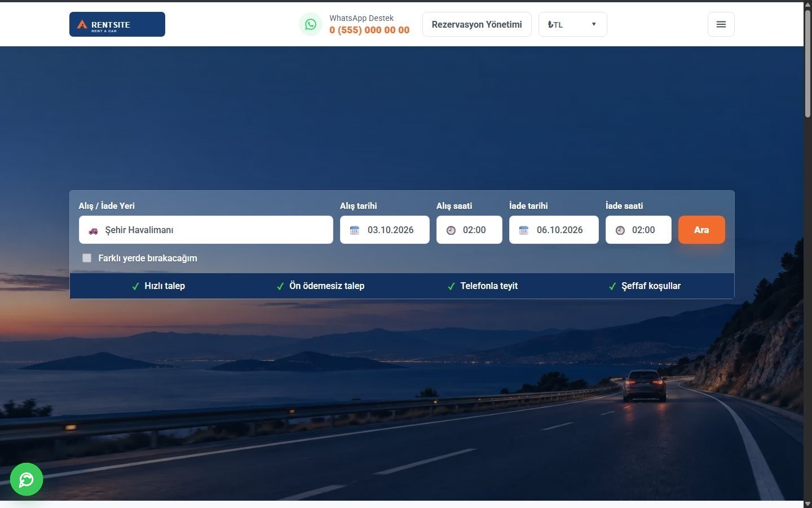Click the car icon in location field

[x=93, y=230]
